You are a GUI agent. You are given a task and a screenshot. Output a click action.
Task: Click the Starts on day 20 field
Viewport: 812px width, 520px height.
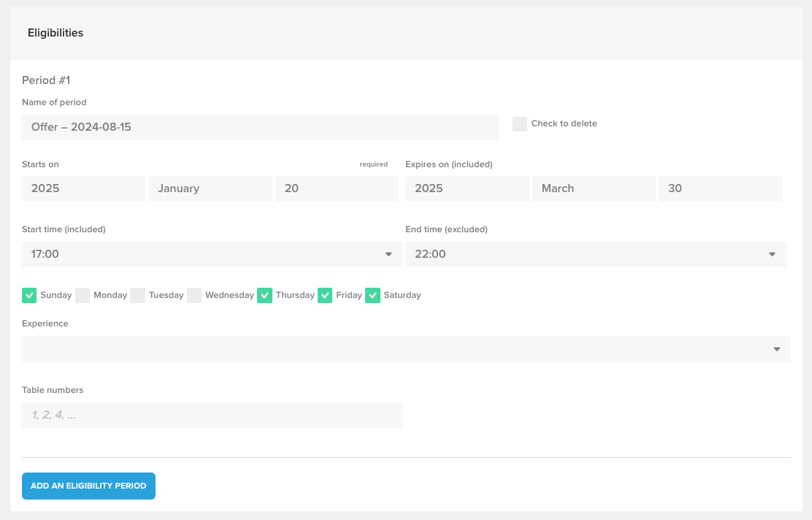click(x=337, y=188)
